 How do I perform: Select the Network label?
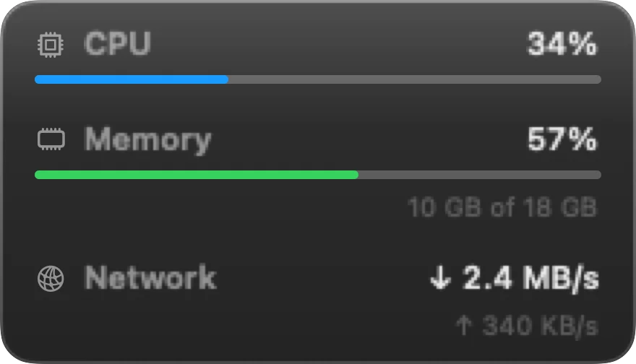[x=150, y=277]
